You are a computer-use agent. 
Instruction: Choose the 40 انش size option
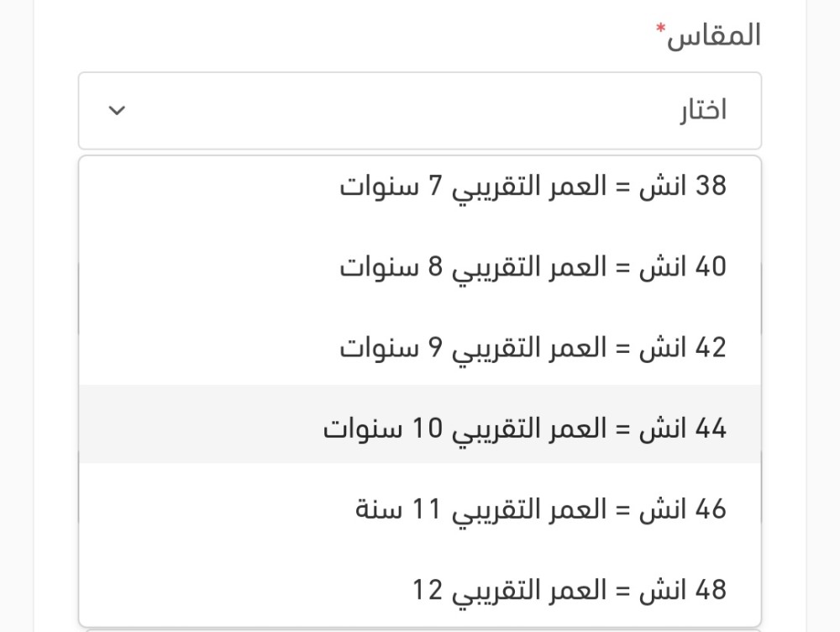533,267
